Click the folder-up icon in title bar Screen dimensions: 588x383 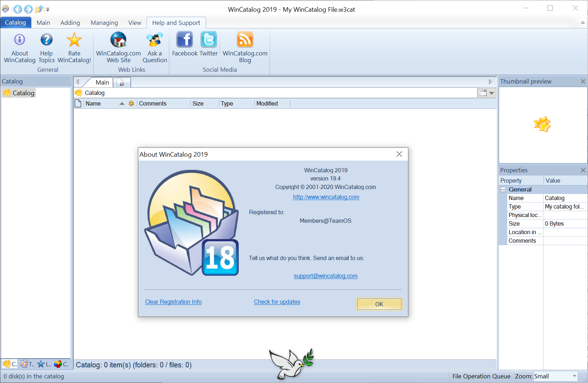pyautogui.click(x=39, y=9)
